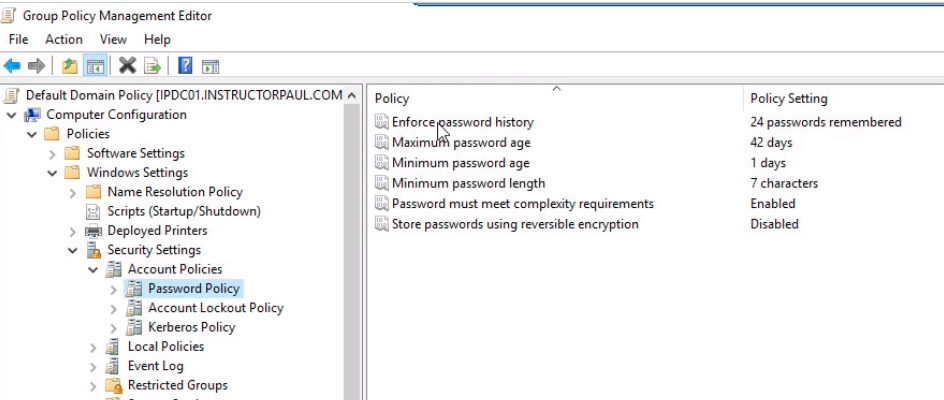Image resolution: width=944 pixels, height=400 pixels.
Task: Toggle the Show/Hide Action Pane button
Action: pos(210,66)
